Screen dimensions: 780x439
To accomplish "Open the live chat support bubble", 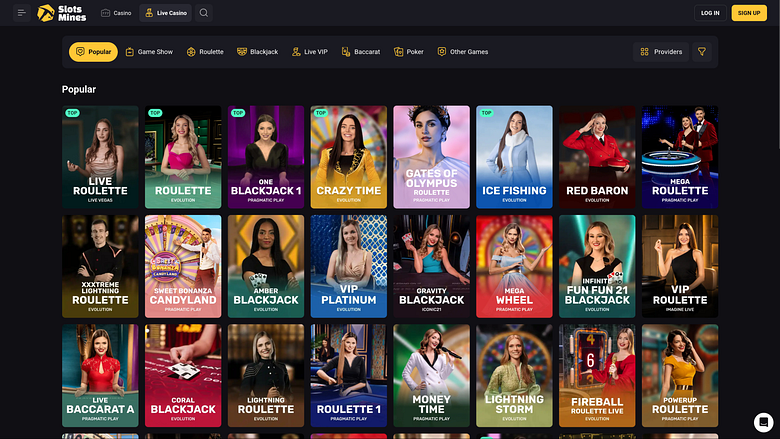I will pos(763,422).
